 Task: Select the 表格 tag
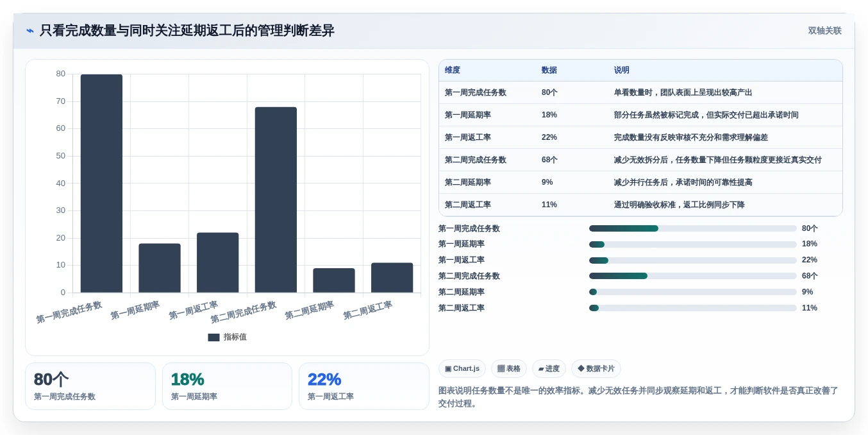(x=509, y=368)
